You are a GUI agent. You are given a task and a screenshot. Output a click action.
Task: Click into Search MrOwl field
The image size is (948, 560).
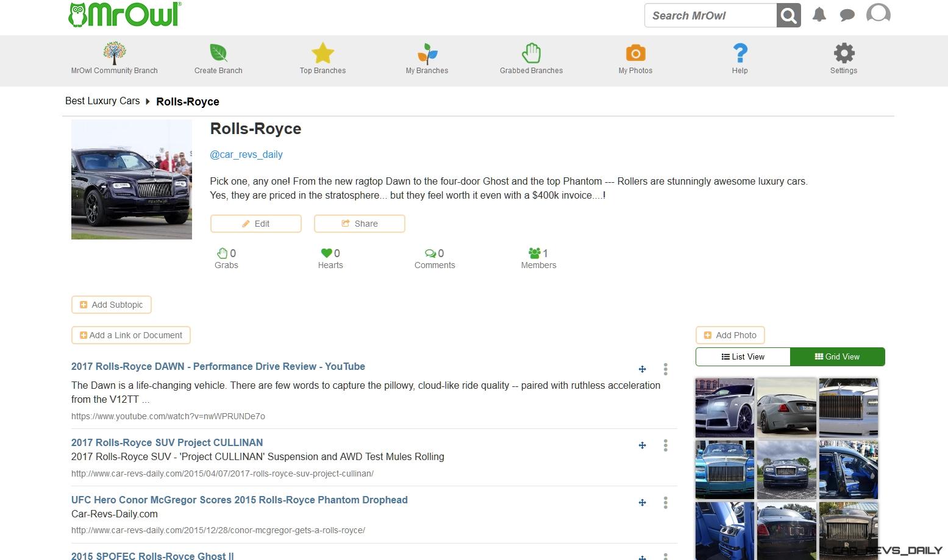tap(711, 16)
